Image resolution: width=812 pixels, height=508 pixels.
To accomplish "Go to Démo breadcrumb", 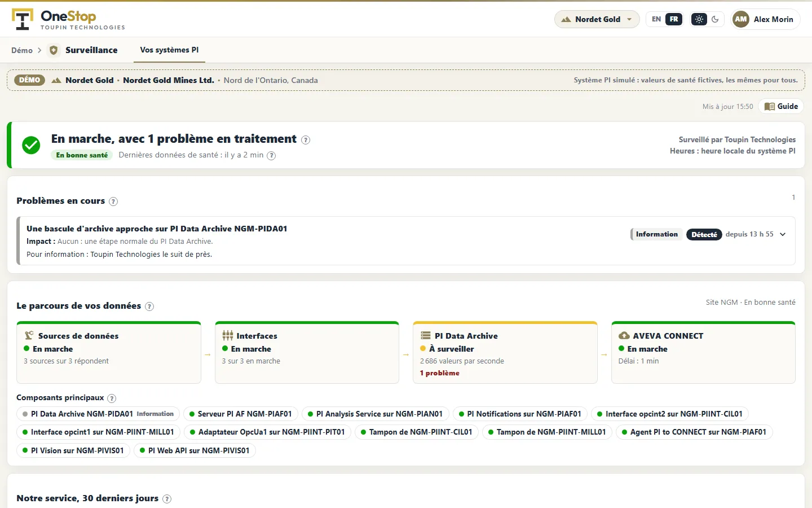I will pos(22,50).
